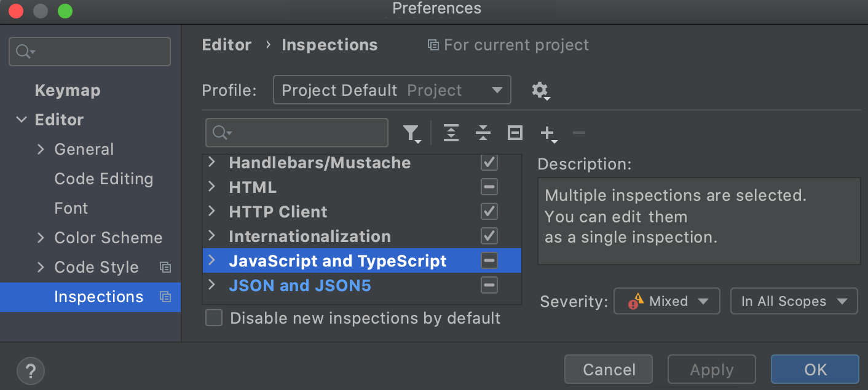Expand the JavaScript and TypeScript group
This screenshot has width=868, height=390.
pyautogui.click(x=212, y=260)
